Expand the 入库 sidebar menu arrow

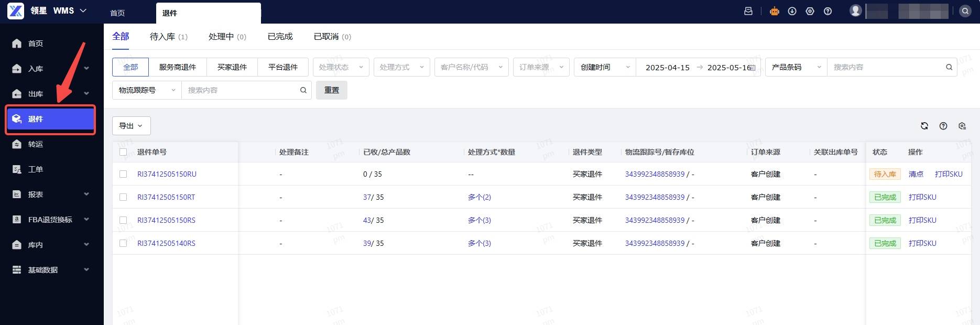point(86,69)
